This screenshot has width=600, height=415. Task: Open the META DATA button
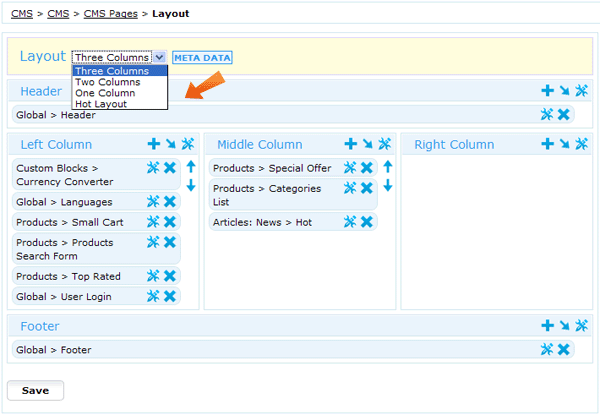click(x=202, y=58)
